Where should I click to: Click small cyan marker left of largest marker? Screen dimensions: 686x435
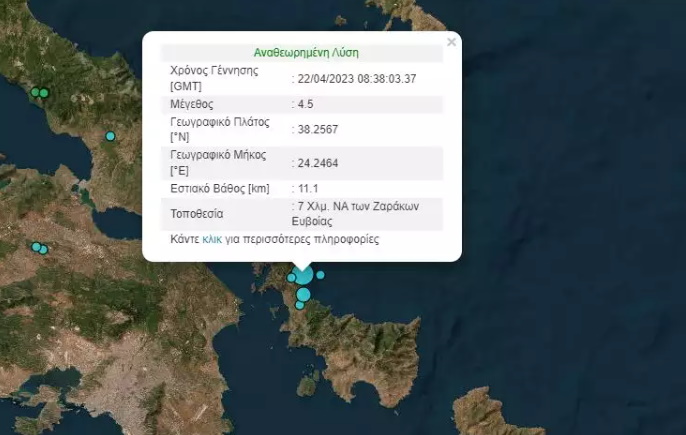click(x=291, y=278)
